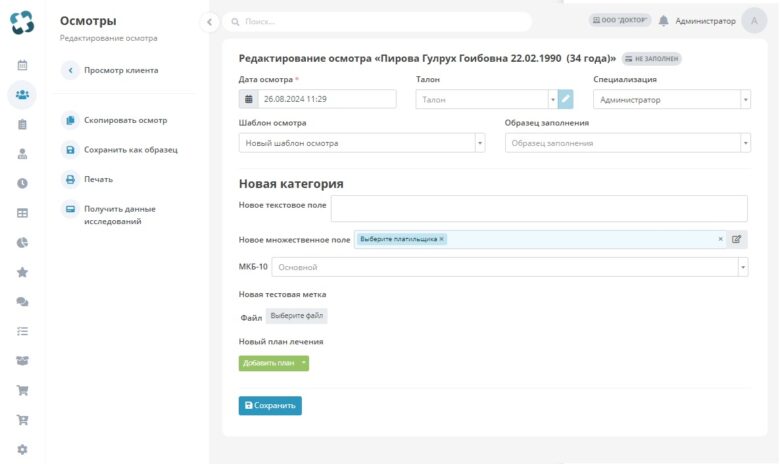The image size is (780, 464).
Task: Click the Сохранить button
Action: coord(270,405)
